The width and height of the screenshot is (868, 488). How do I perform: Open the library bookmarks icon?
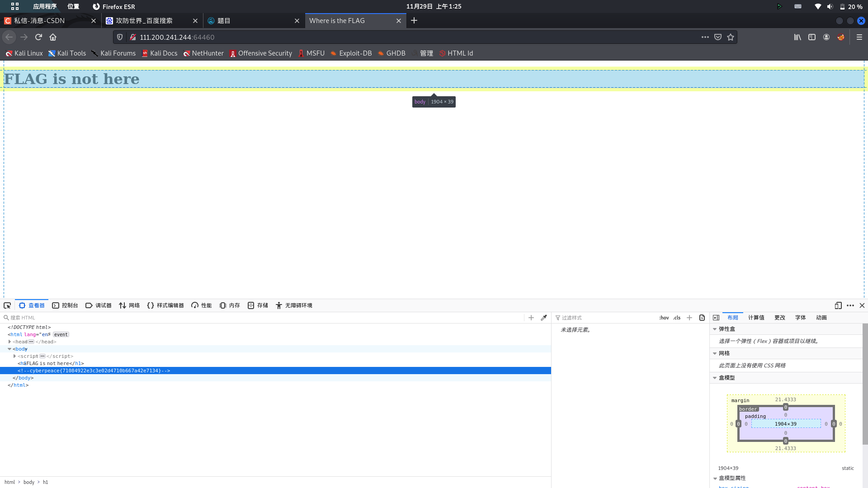(797, 37)
